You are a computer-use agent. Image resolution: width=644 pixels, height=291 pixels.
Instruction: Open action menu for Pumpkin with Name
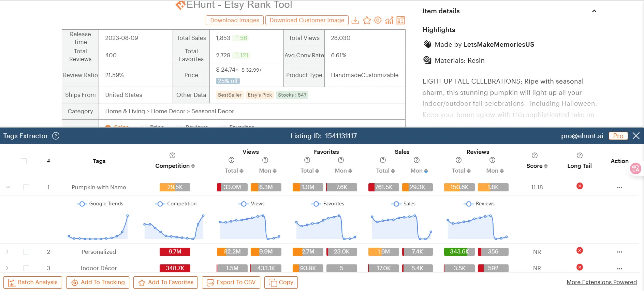pyautogui.click(x=620, y=188)
